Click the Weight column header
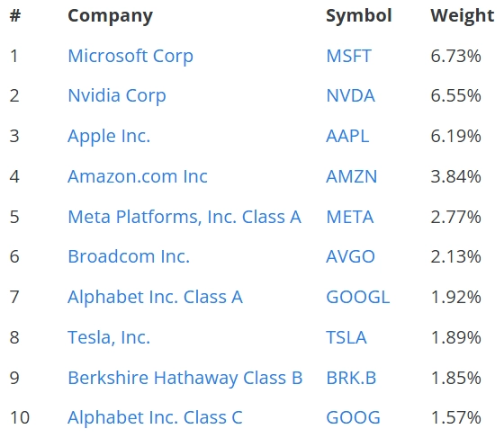 tap(463, 15)
